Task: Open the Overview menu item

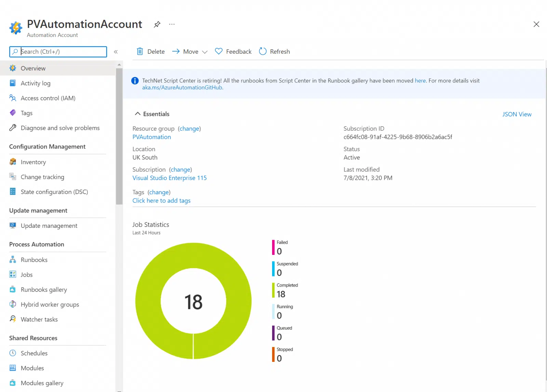Action: pyautogui.click(x=58, y=68)
